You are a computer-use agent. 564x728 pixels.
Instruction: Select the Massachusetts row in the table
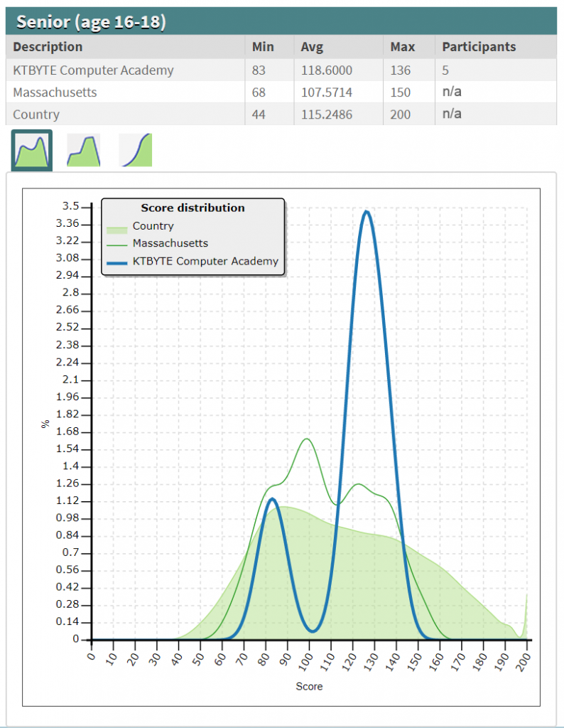tap(55, 92)
